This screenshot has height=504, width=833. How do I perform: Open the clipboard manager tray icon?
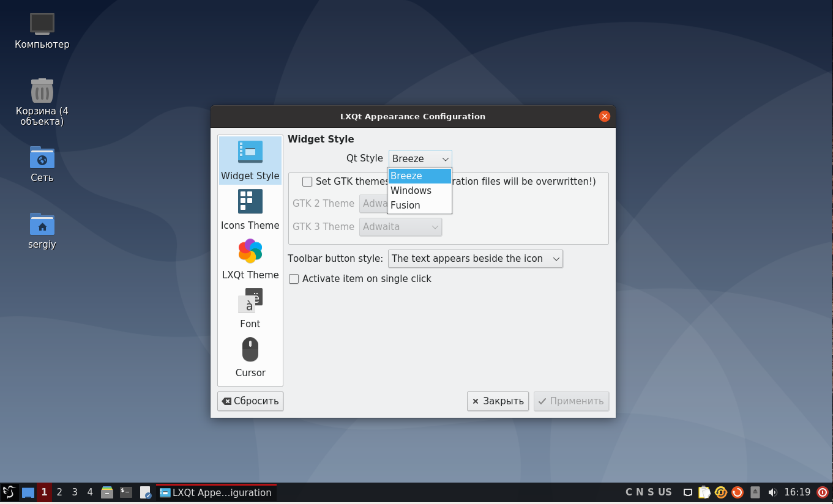[704, 492]
